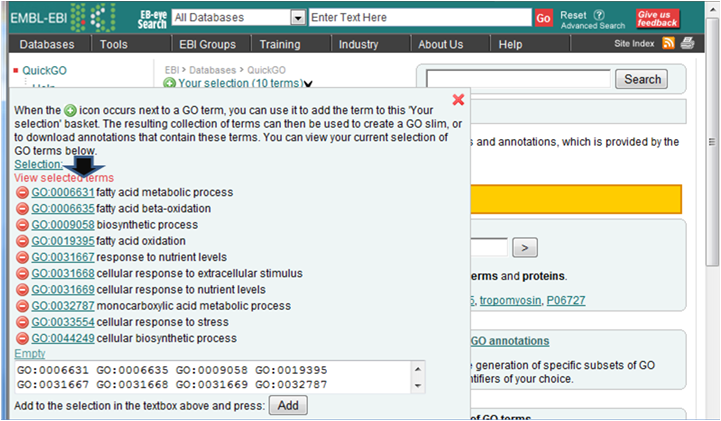Click the > arrow button
Screen dimensions: 721x421
tap(525, 248)
